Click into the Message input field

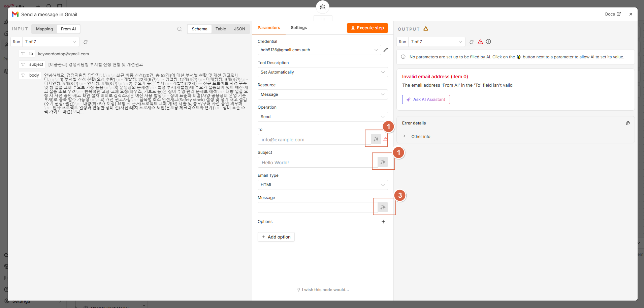tap(317, 207)
